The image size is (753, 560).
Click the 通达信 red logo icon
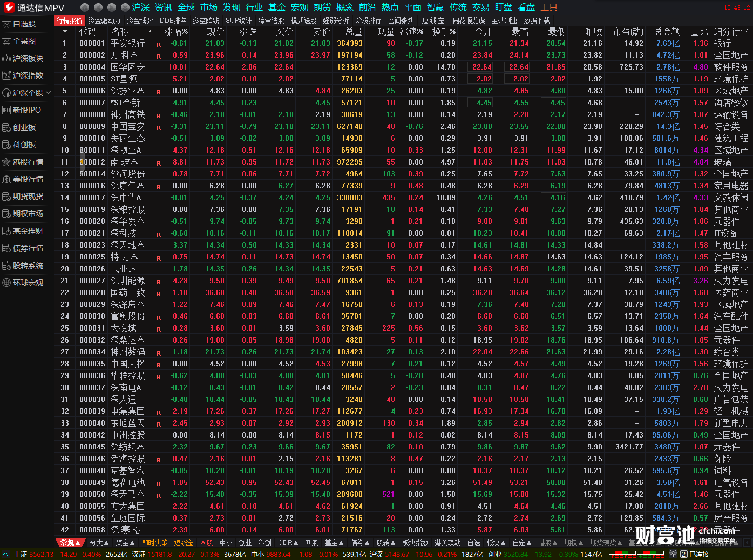coord(9,8)
